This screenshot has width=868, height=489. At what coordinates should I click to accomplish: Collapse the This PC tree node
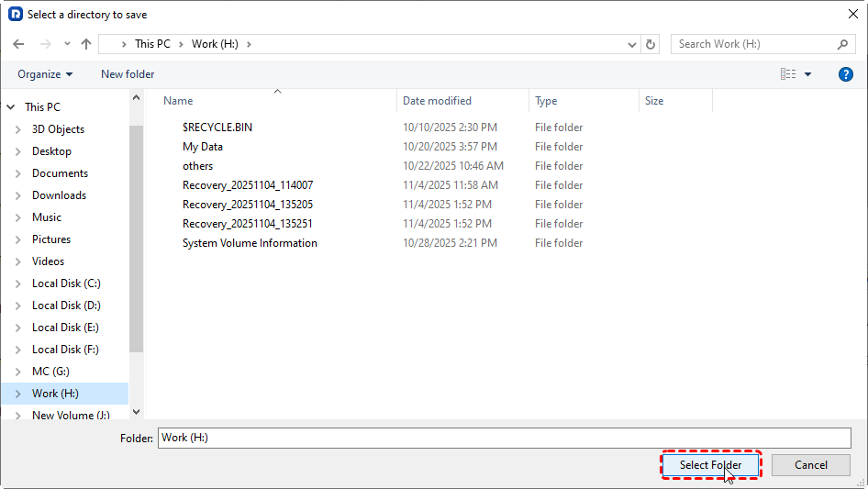[11, 107]
